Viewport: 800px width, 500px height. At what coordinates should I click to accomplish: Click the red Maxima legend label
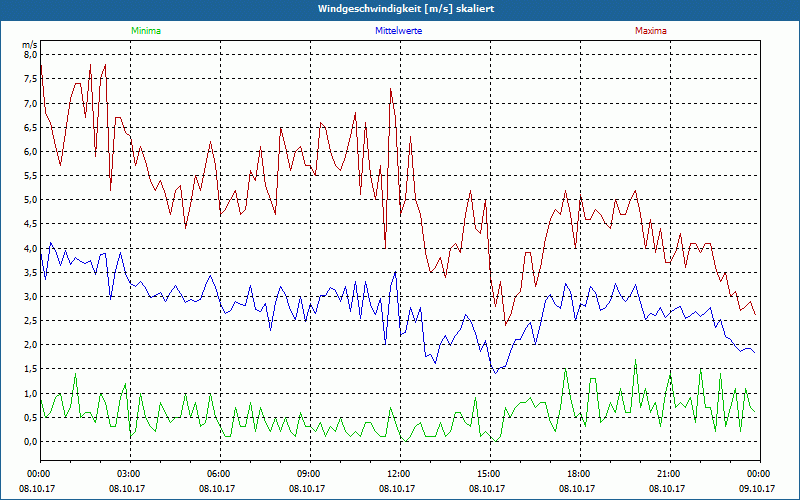tap(651, 31)
